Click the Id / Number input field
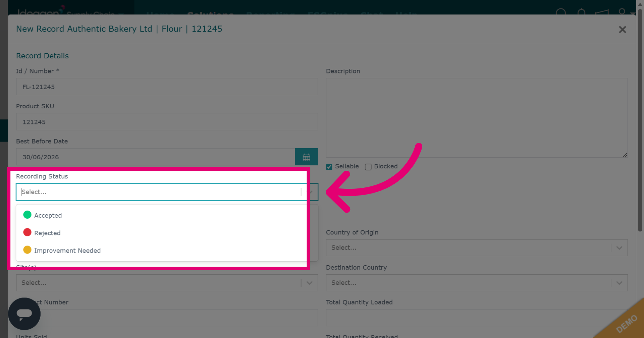This screenshot has width=644, height=338. (x=167, y=87)
